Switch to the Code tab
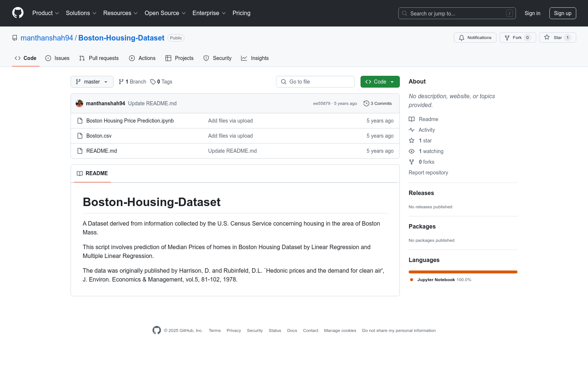 point(26,58)
